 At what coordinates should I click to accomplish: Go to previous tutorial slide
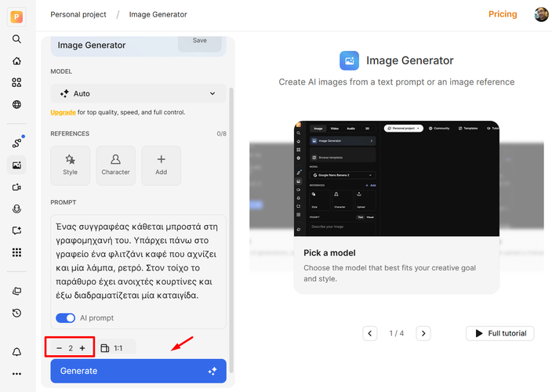point(369,333)
